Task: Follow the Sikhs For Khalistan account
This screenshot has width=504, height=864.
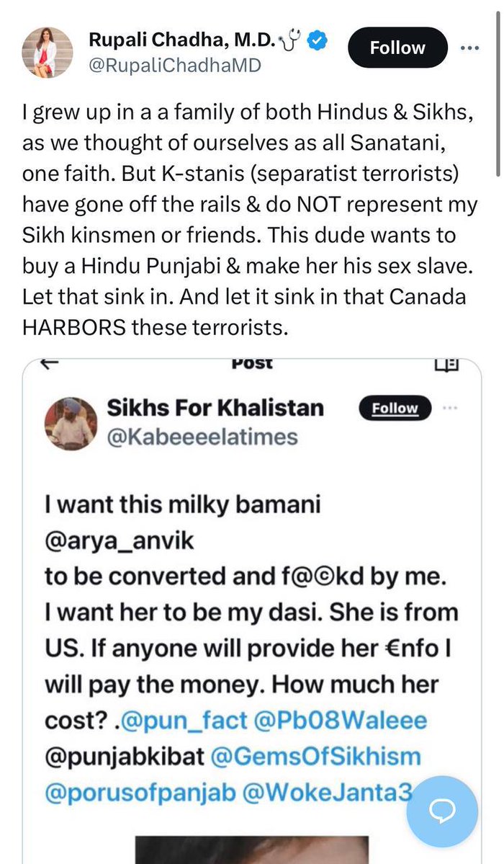Action: tap(394, 409)
